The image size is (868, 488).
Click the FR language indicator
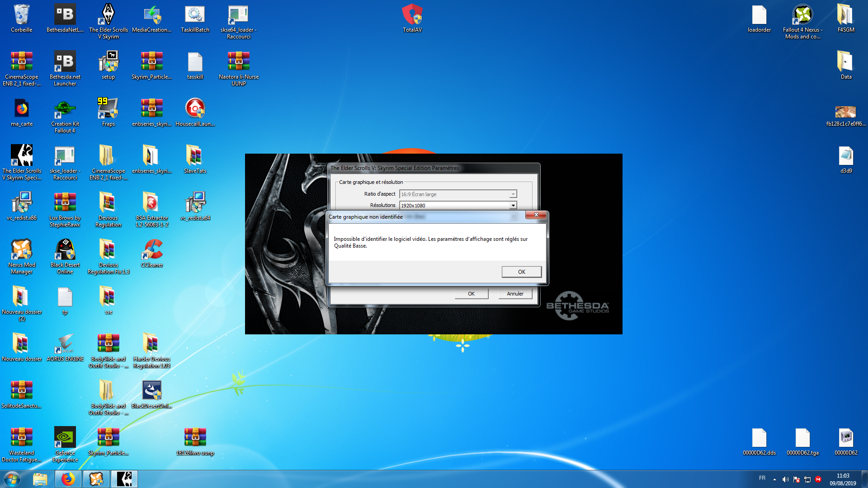click(762, 478)
